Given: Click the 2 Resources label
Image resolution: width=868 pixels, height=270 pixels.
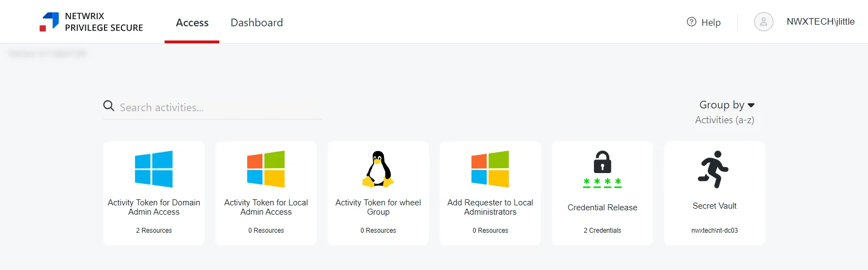Looking at the screenshot, I should pos(154,231).
